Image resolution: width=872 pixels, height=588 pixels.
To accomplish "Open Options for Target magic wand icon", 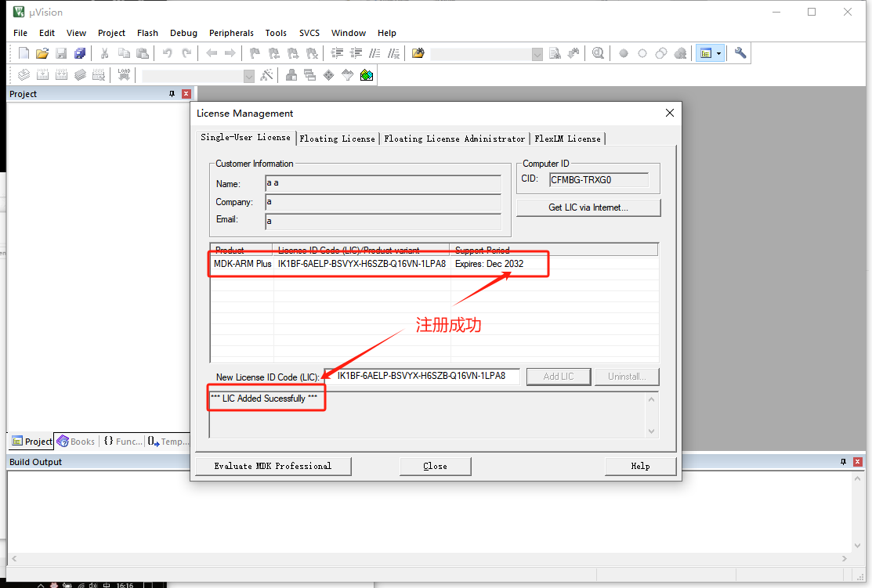I will (267, 75).
